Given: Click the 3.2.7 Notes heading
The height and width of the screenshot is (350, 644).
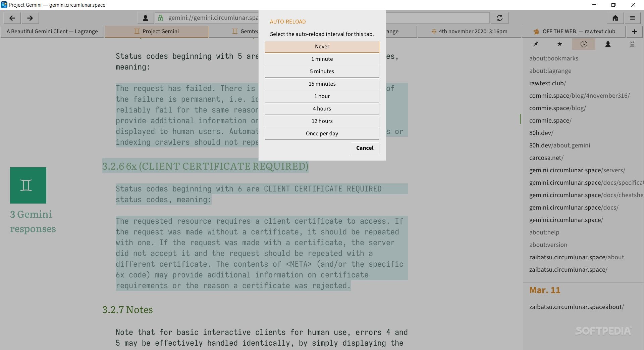Looking at the screenshot, I should point(127,310).
